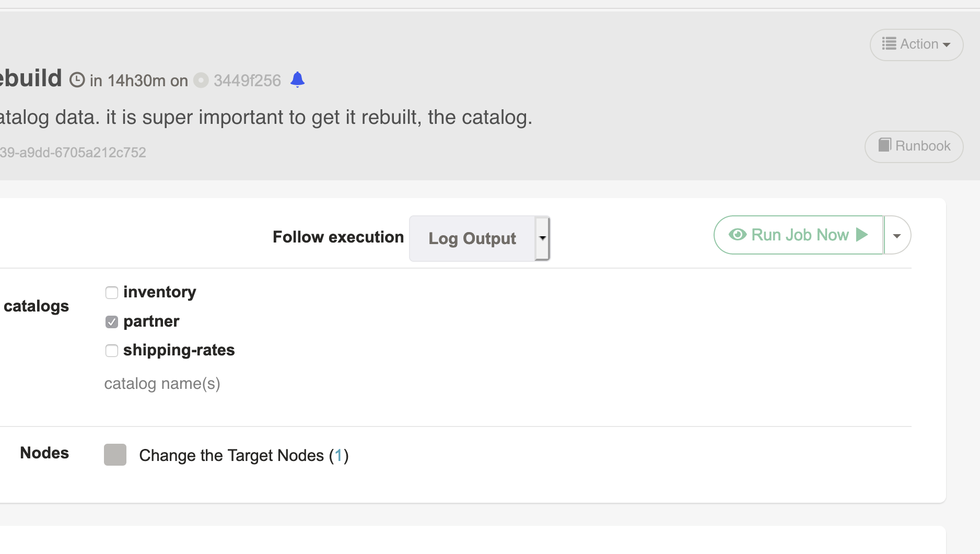The width and height of the screenshot is (980, 554).
Task: Click the bell notification icon
Action: tap(298, 79)
